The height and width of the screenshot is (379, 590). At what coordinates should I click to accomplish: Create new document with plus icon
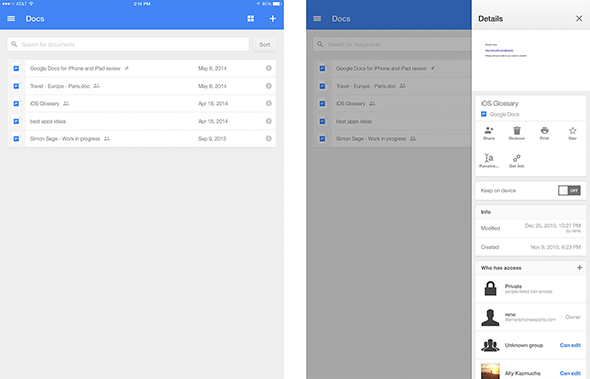(x=273, y=18)
